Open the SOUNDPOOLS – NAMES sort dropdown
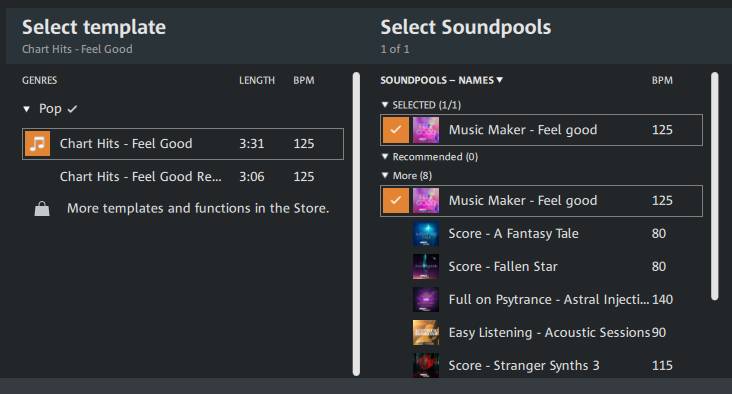The width and height of the screenshot is (732, 394). (441, 80)
